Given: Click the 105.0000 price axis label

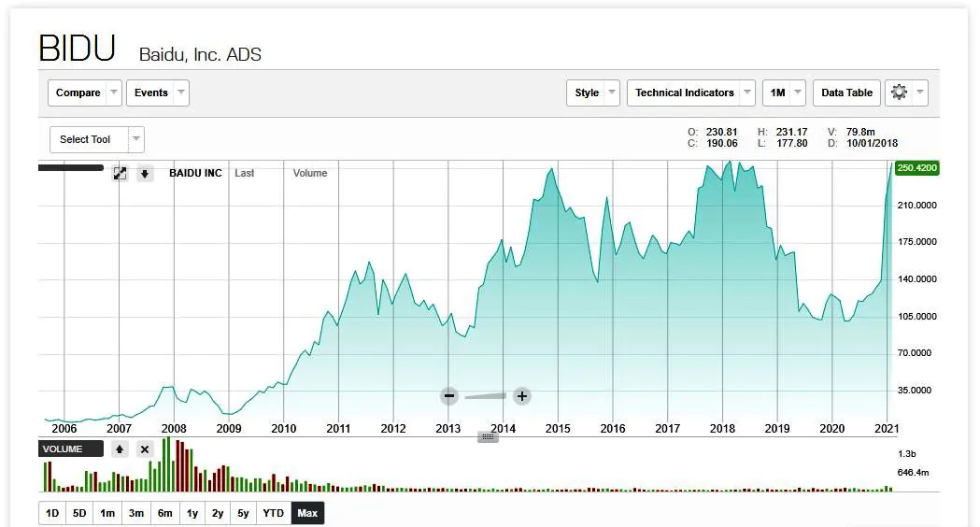Looking at the screenshot, I should [916, 317].
